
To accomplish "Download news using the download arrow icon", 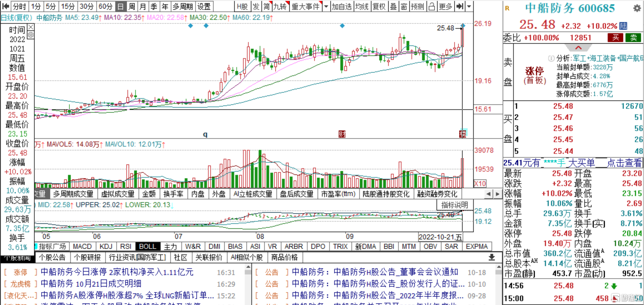I will (x=492, y=257).
